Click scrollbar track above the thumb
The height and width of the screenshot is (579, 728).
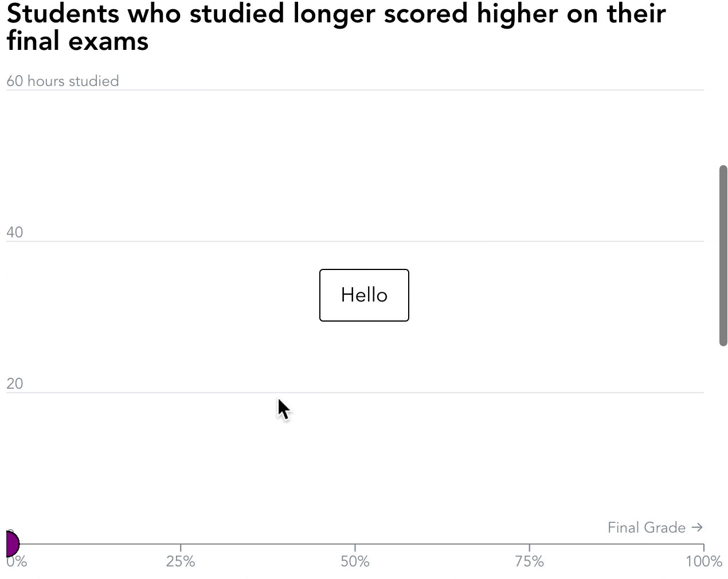[723, 83]
